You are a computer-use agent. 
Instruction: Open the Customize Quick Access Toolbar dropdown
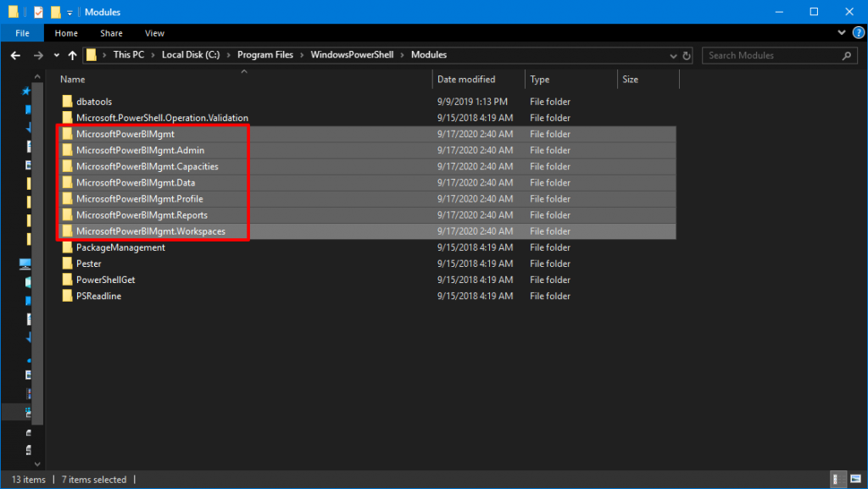pos(70,12)
